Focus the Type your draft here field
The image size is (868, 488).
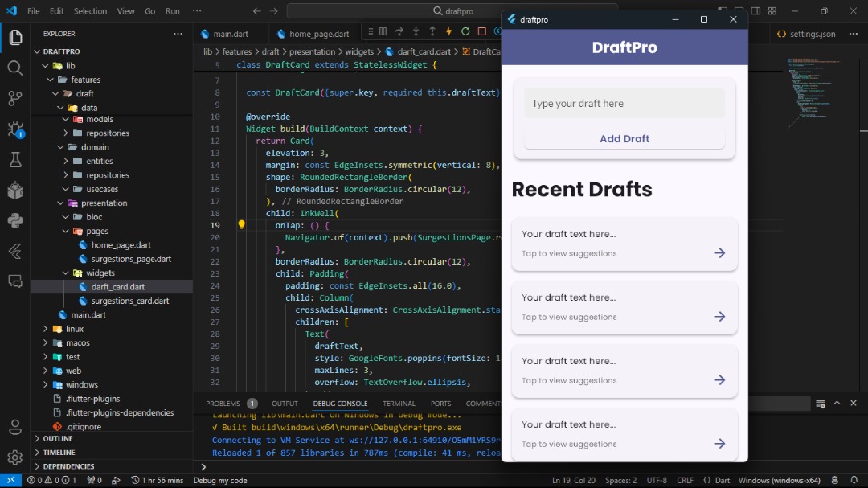(624, 103)
